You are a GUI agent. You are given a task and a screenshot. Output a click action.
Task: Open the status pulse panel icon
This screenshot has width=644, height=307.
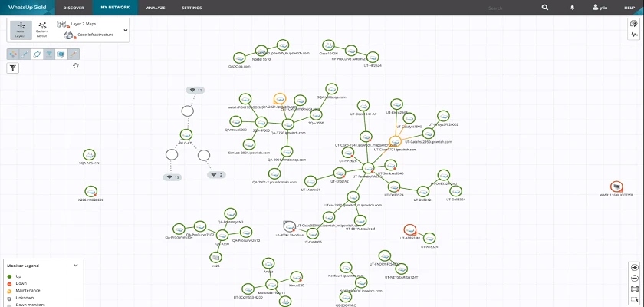634,35
